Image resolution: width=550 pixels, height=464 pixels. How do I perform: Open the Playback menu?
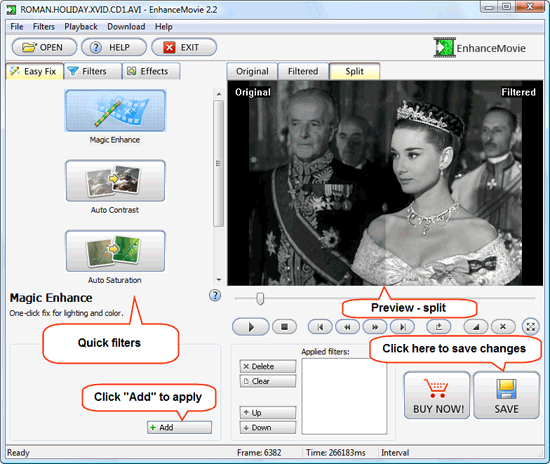coord(81,27)
